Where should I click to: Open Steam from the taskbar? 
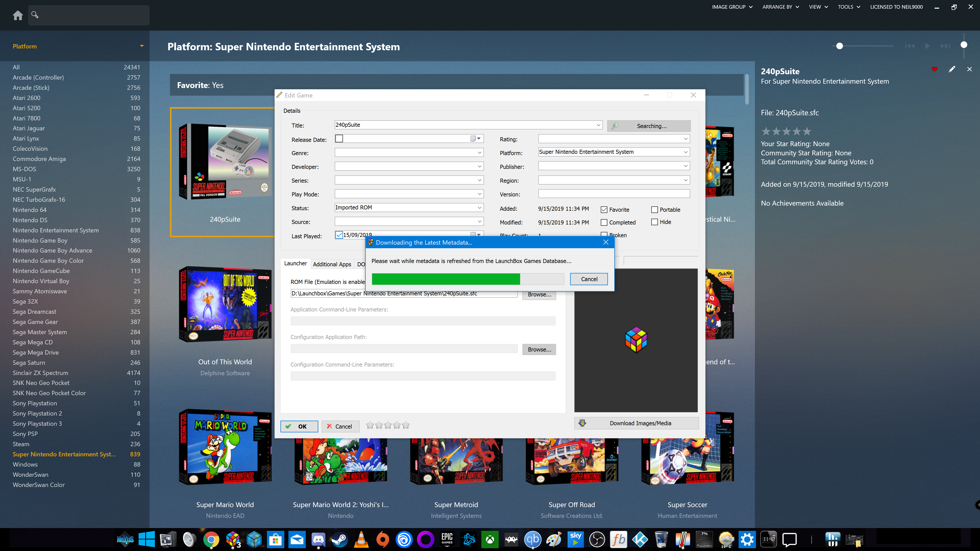point(340,539)
